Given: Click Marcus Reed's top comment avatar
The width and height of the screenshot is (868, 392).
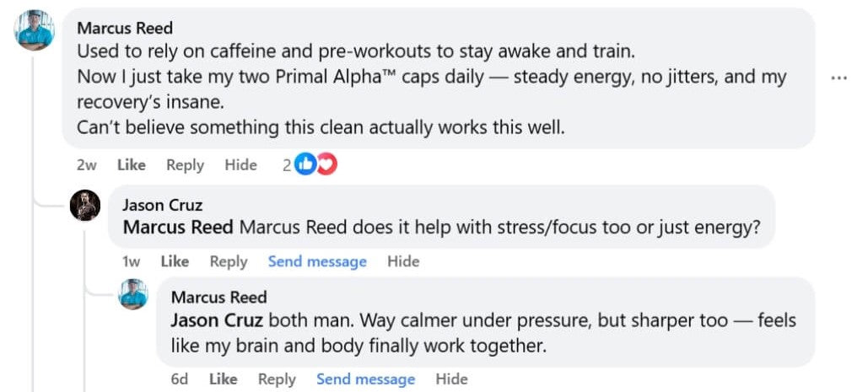Looking at the screenshot, I should point(35,30).
